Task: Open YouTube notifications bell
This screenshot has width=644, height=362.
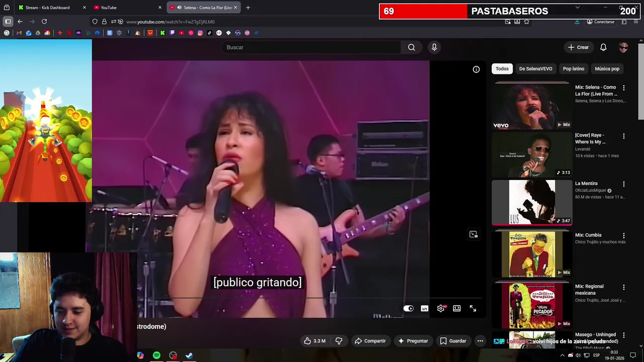Action: pyautogui.click(x=603, y=47)
